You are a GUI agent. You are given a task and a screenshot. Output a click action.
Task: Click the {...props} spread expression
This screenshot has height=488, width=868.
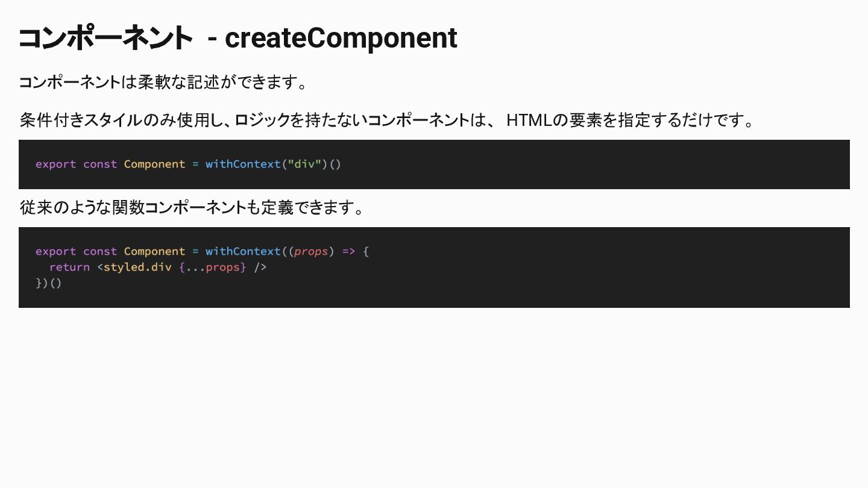point(212,267)
